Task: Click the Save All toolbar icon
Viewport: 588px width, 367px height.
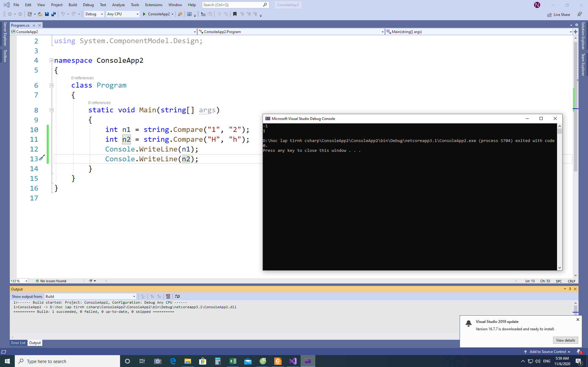Action: pyautogui.click(x=54, y=14)
